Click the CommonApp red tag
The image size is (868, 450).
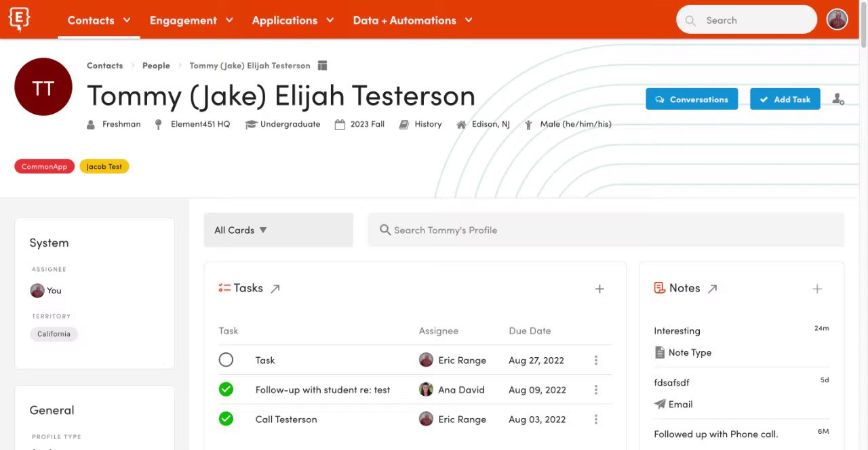[44, 167]
